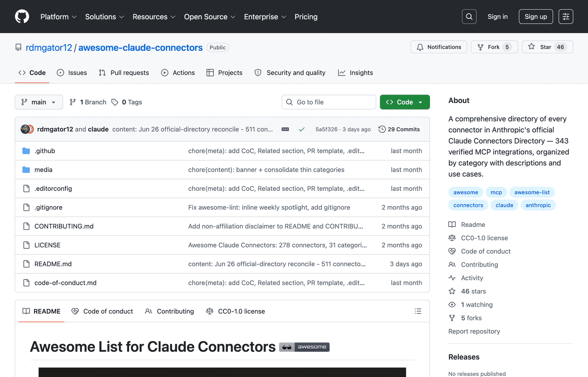Open the Open Source dropdown menu
The image size is (588, 377).
pyautogui.click(x=209, y=17)
